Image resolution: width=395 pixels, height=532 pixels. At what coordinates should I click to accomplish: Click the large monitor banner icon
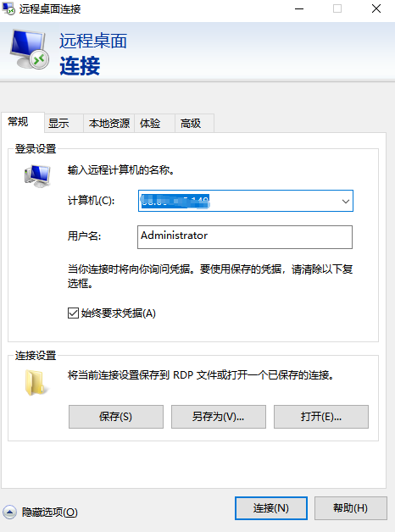point(30,49)
